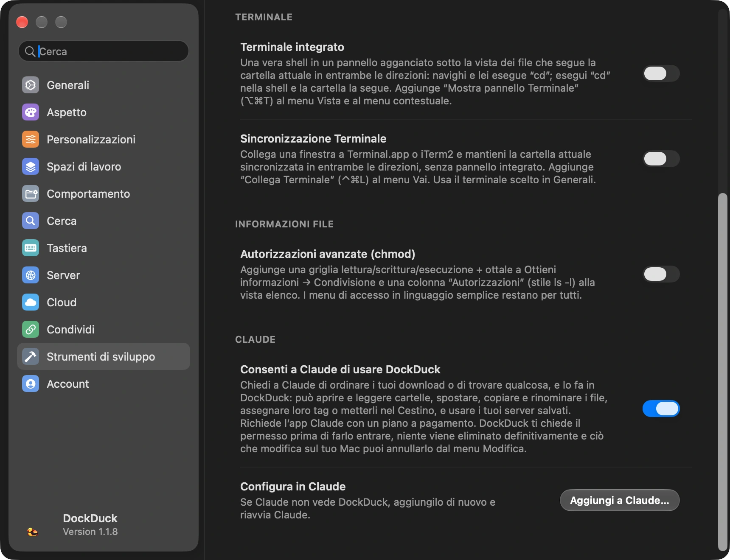The image size is (730, 560).
Task: Select the Tastiera keyboard icon
Action: pyautogui.click(x=31, y=248)
